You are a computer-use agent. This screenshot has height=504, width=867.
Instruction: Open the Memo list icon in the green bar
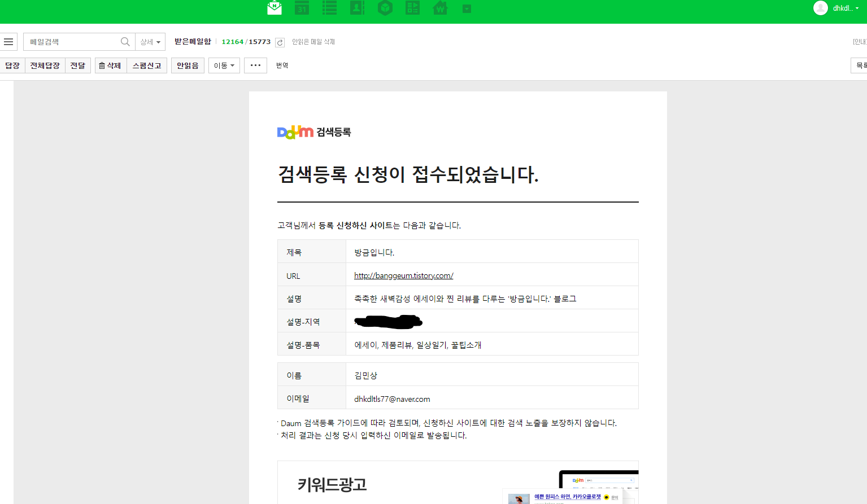(x=329, y=8)
